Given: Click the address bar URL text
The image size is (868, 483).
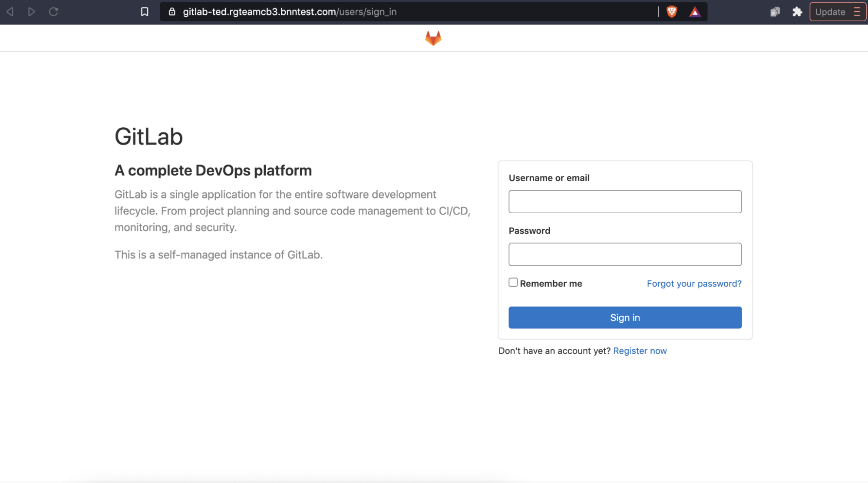Looking at the screenshot, I should [x=290, y=12].
